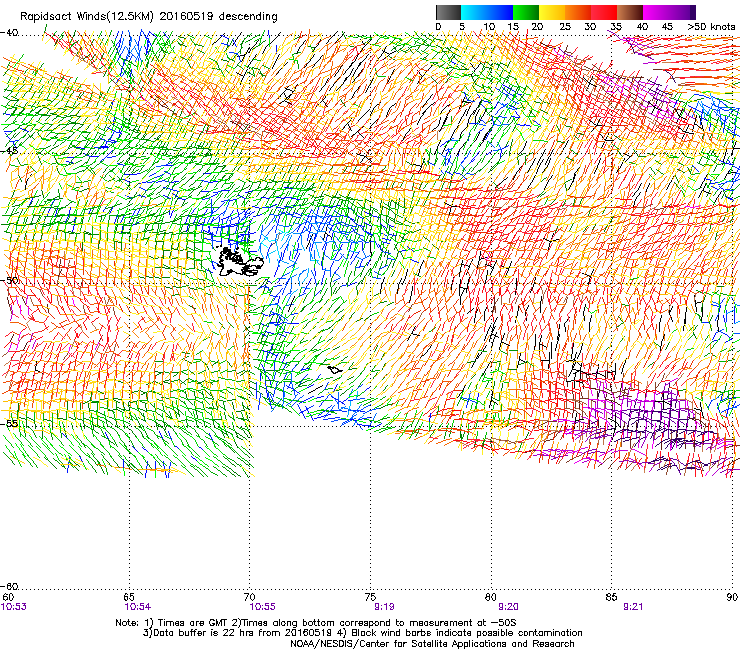Click the orange 25–30 knots legend segment

click(578, 12)
